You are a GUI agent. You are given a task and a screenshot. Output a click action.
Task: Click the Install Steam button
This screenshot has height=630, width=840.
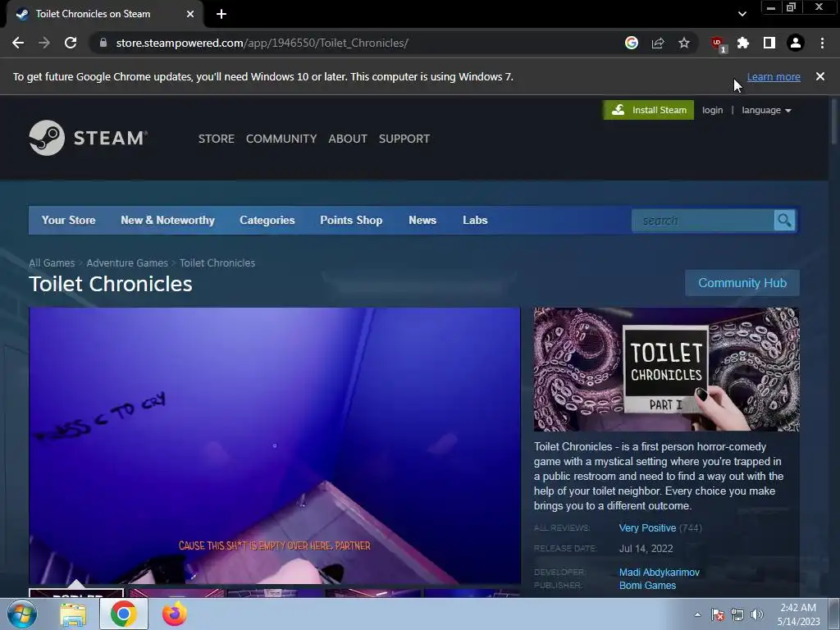tap(649, 110)
